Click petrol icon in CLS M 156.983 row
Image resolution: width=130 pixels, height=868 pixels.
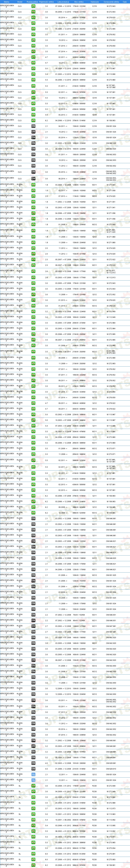(x=33, y=120)
